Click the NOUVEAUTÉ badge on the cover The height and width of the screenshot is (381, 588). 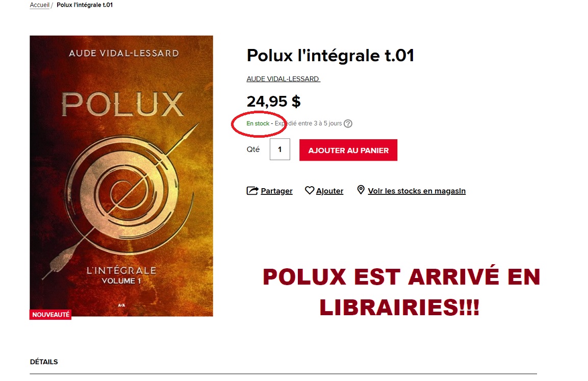50,314
